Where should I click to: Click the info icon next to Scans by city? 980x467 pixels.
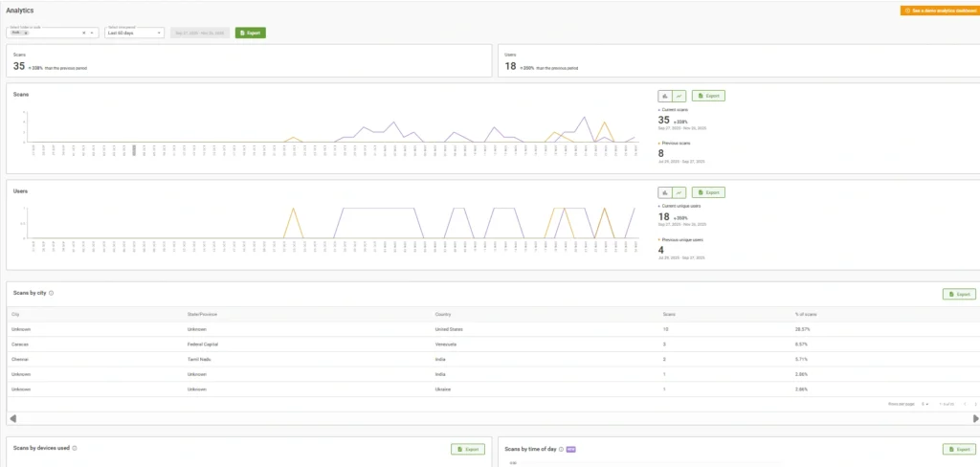(52, 293)
